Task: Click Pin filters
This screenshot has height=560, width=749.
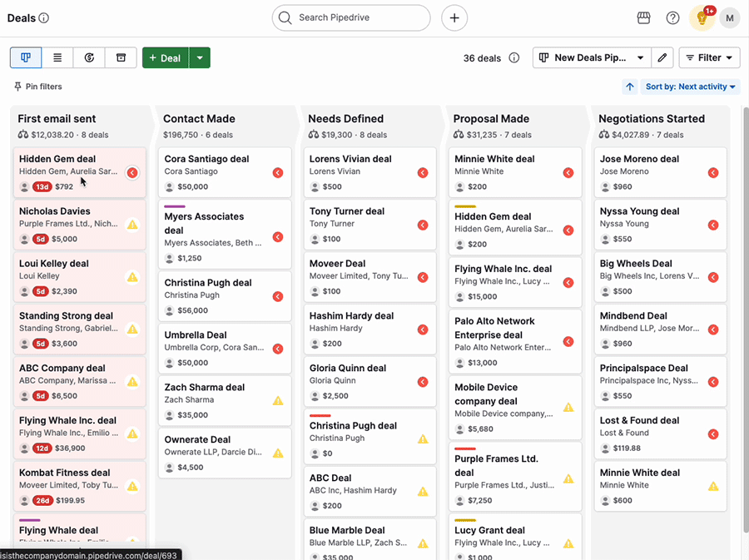Action: click(38, 87)
